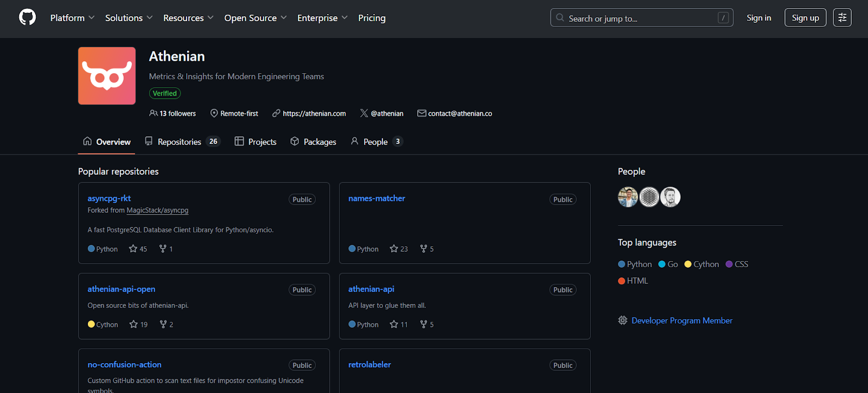Filter by HTML in Top languages
This screenshot has height=393, width=868.
[x=633, y=281]
